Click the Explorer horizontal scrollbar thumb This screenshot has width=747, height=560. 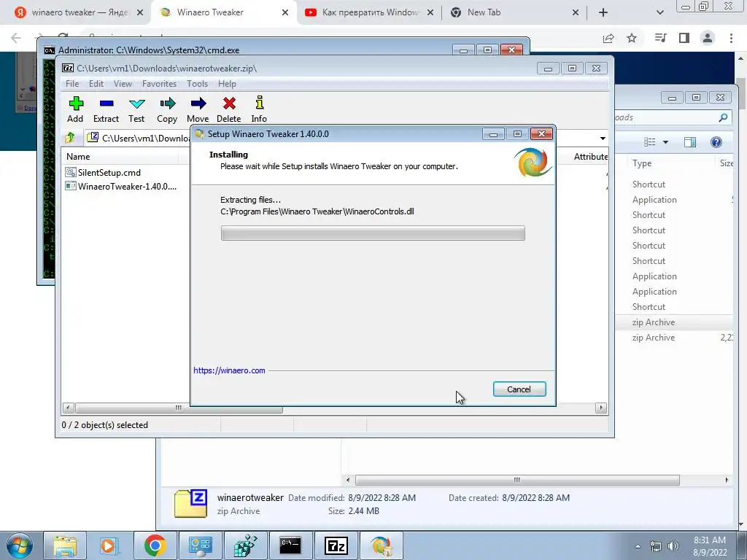(517, 480)
